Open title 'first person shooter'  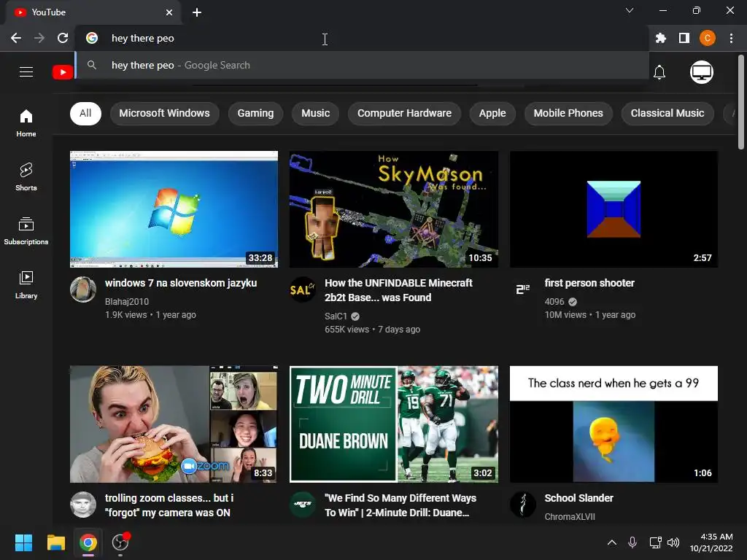click(x=589, y=283)
